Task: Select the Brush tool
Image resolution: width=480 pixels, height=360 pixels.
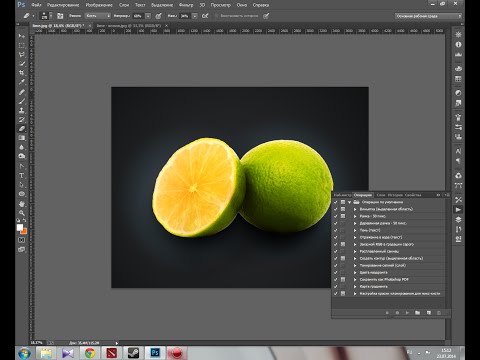Action: point(22,101)
